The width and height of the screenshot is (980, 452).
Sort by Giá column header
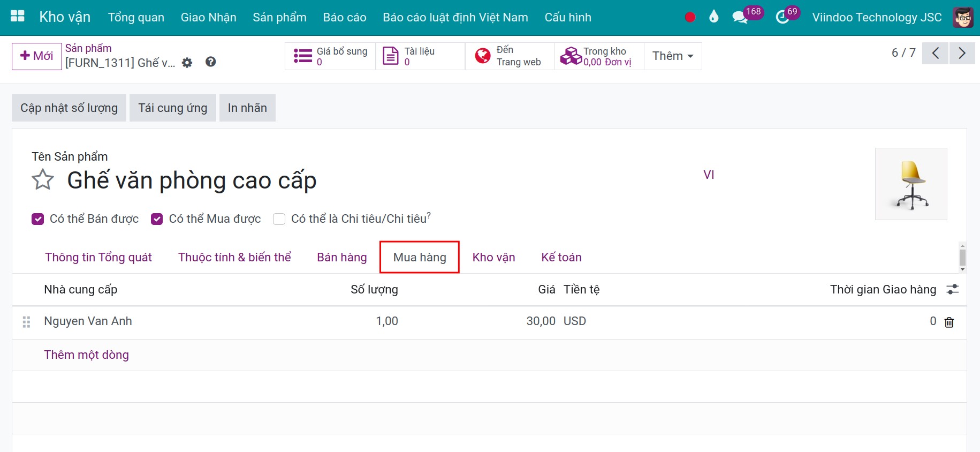pos(546,290)
